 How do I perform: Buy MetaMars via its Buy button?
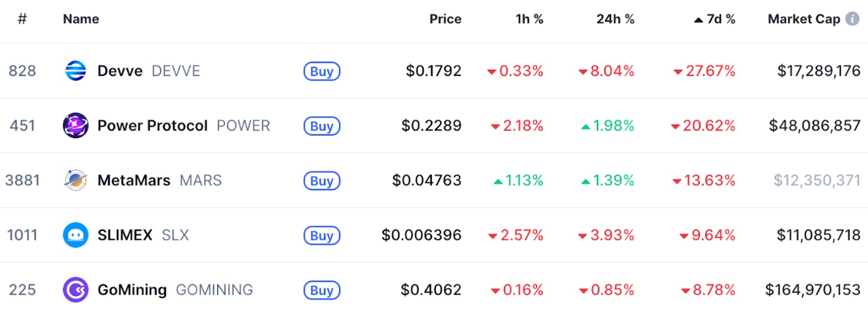point(321,181)
